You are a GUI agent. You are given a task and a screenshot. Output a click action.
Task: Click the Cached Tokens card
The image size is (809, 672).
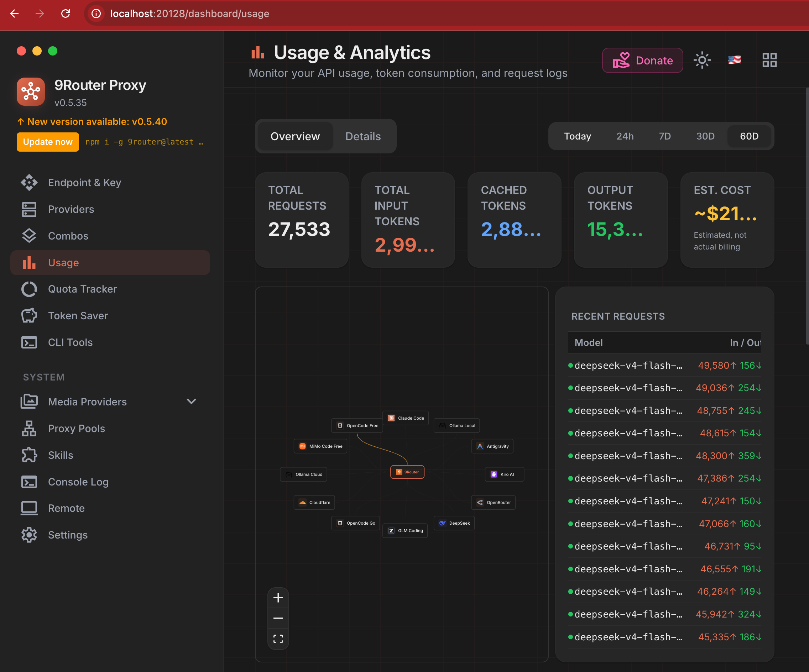click(x=514, y=220)
